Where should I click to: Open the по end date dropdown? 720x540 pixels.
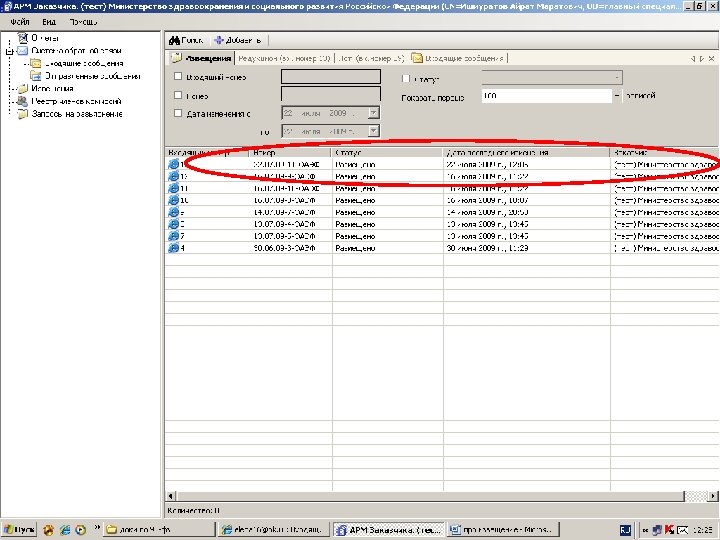[x=374, y=131]
